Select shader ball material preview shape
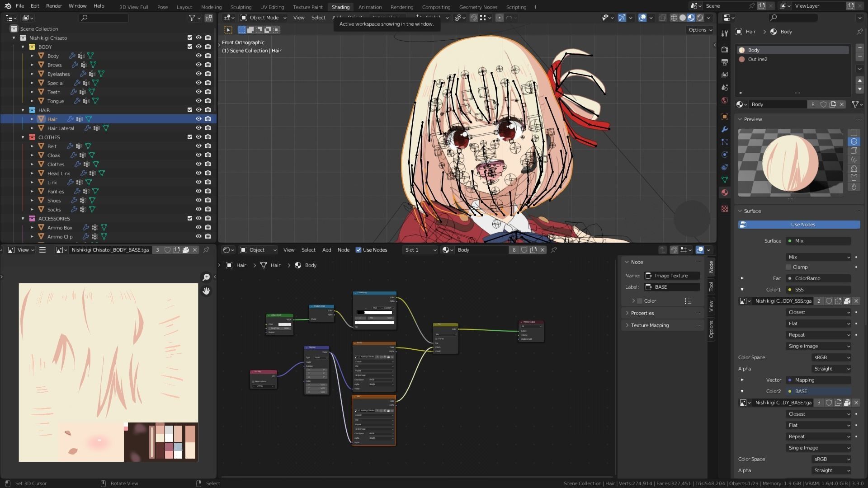The image size is (868, 488). tap(854, 169)
